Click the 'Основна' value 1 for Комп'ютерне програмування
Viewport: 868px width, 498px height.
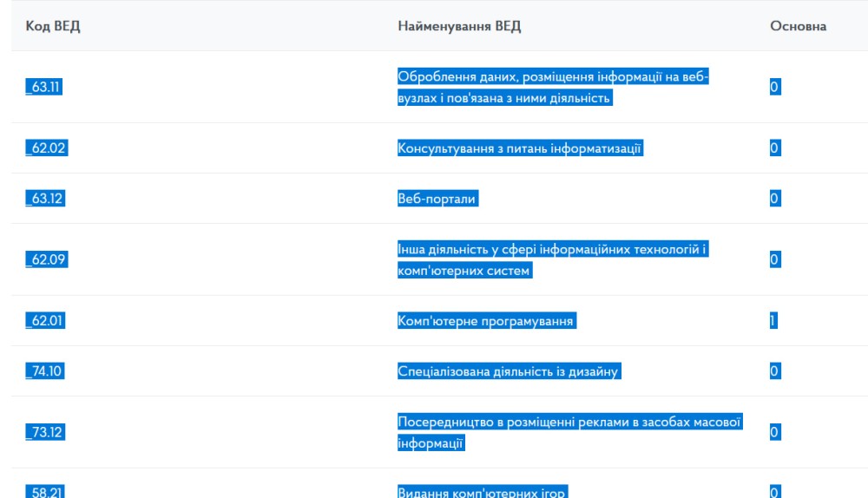(x=773, y=321)
